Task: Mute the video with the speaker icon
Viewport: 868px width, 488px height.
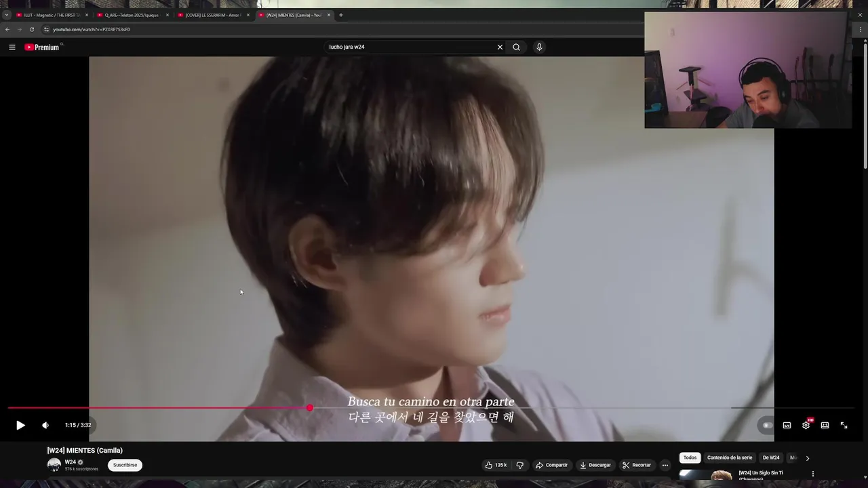Action: click(x=45, y=425)
